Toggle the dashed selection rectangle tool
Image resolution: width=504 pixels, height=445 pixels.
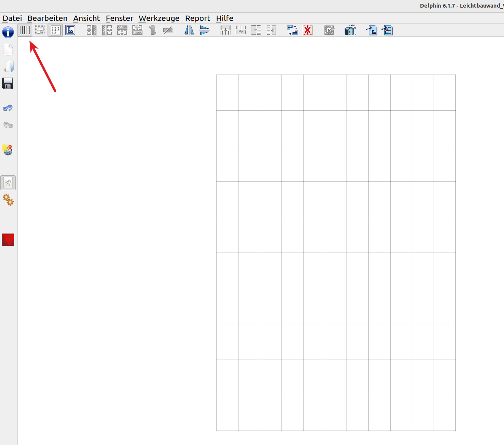coord(55,30)
